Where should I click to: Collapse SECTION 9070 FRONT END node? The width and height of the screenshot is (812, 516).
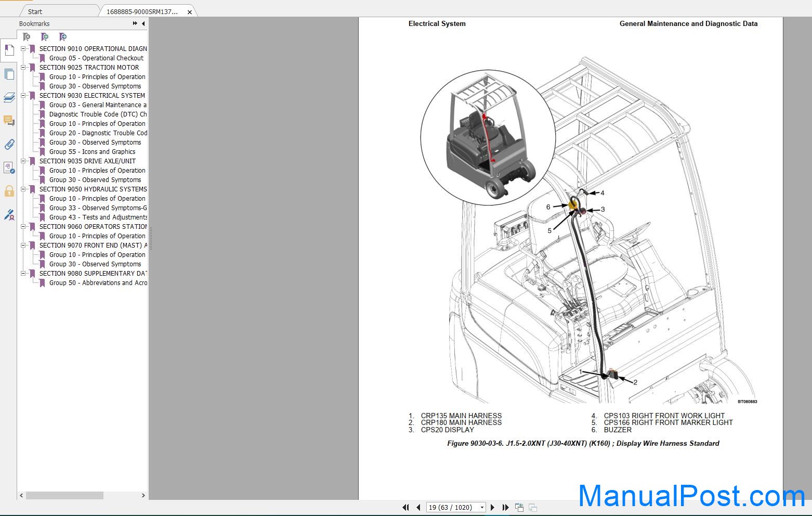(23, 246)
